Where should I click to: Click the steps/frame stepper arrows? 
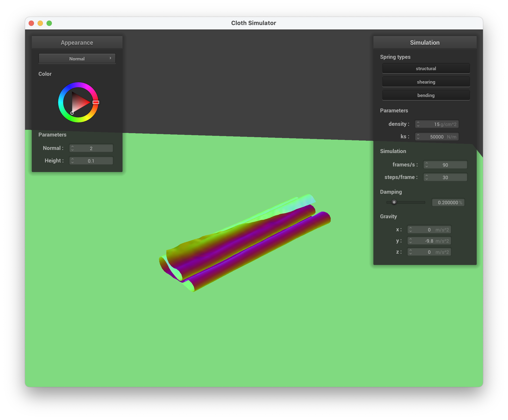[x=426, y=177]
